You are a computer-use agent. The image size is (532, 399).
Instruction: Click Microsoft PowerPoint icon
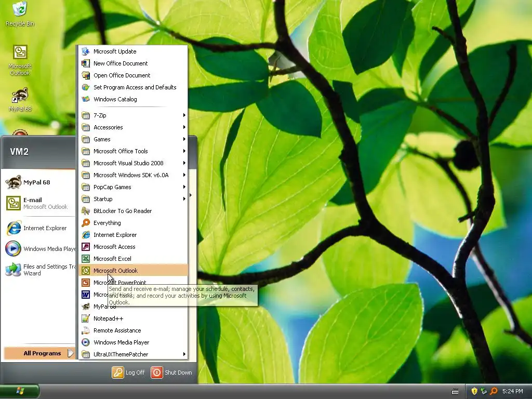(86, 282)
